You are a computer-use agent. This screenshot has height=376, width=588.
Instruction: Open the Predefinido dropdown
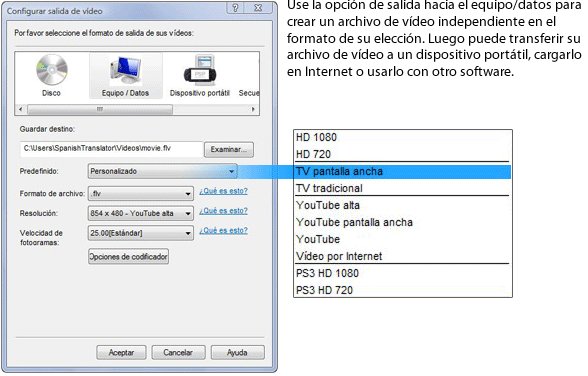coord(162,171)
